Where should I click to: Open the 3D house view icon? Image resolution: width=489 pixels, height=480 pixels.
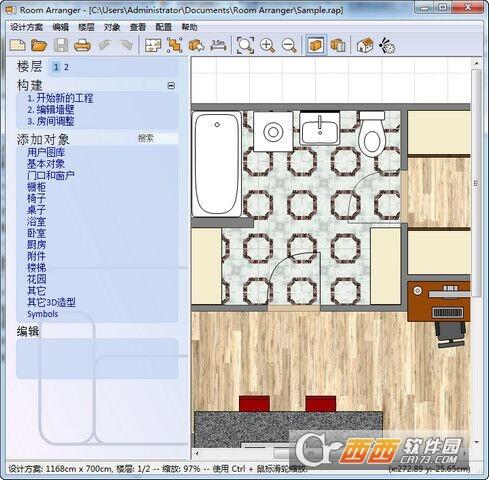coord(365,45)
